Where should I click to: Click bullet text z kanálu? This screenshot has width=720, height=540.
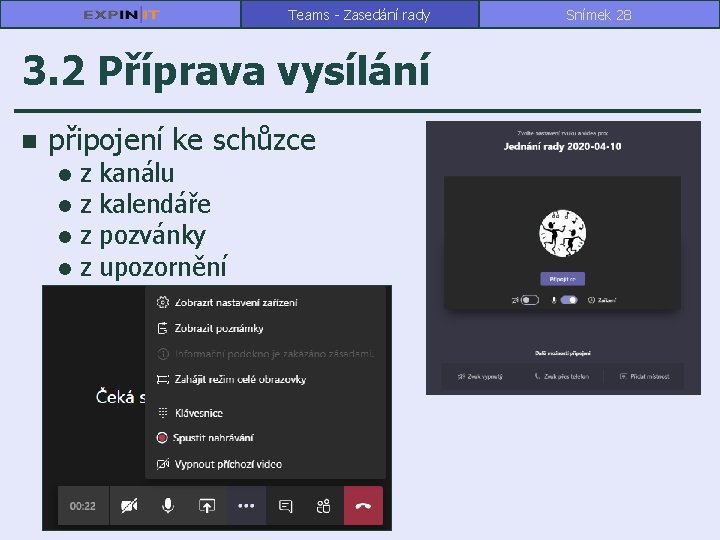pos(127,174)
